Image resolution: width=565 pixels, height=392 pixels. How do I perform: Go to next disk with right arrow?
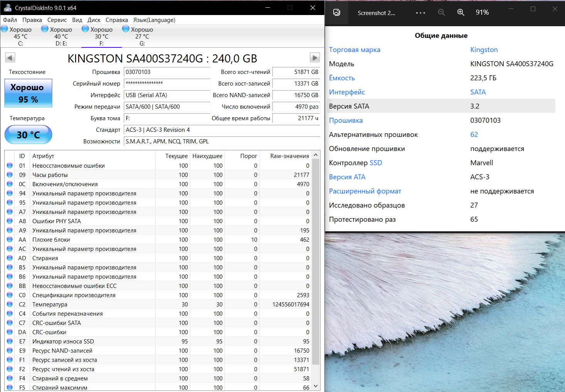tap(315, 58)
